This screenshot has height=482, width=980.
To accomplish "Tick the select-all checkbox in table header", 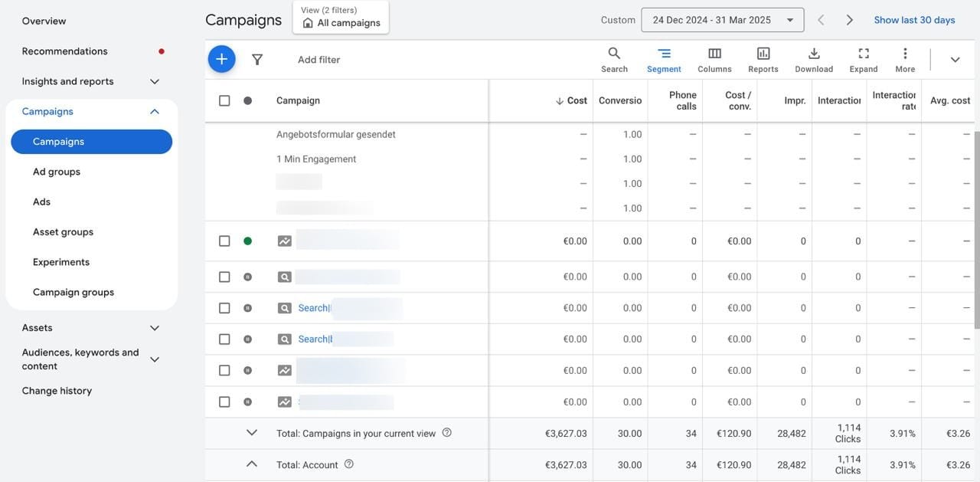I will [224, 100].
